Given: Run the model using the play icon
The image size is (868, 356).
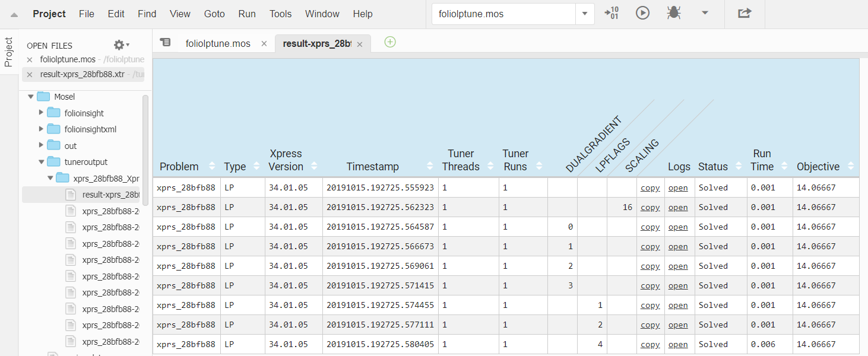Looking at the screenshot, I should click(642, 13).
